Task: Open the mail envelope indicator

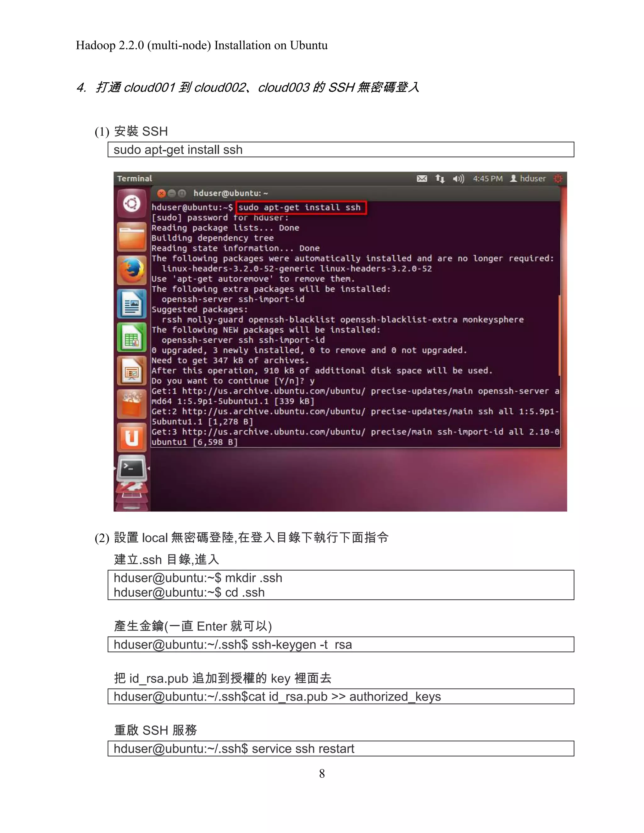Action: click(x=422, y=179)
